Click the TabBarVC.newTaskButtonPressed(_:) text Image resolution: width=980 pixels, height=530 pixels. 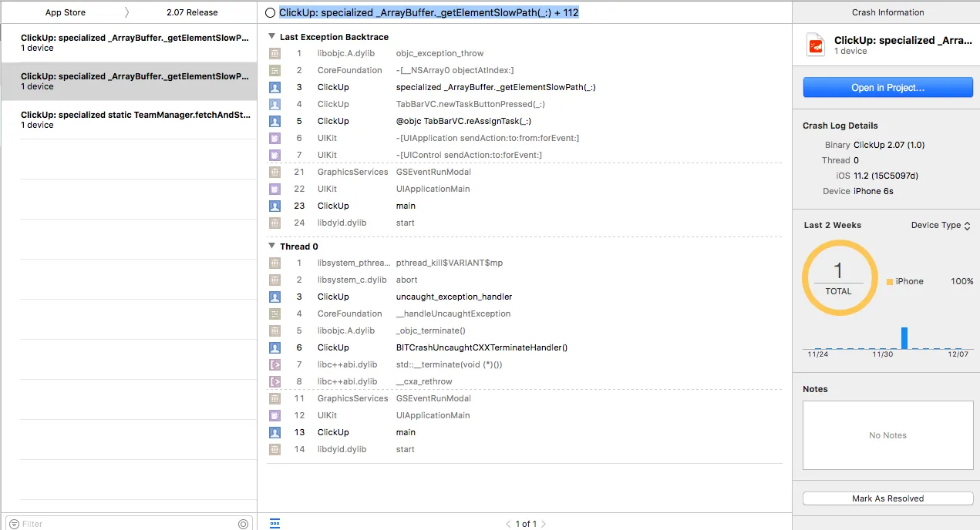click(470, 104)
